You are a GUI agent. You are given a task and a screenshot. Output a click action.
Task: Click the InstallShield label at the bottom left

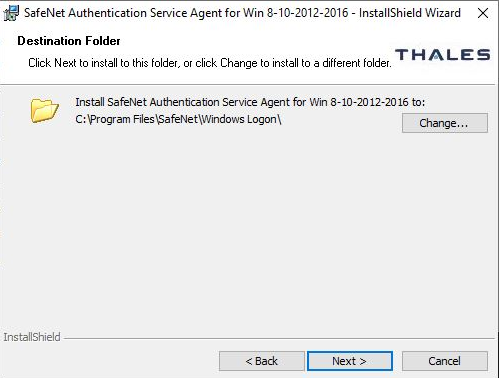[x=32, y=337]
